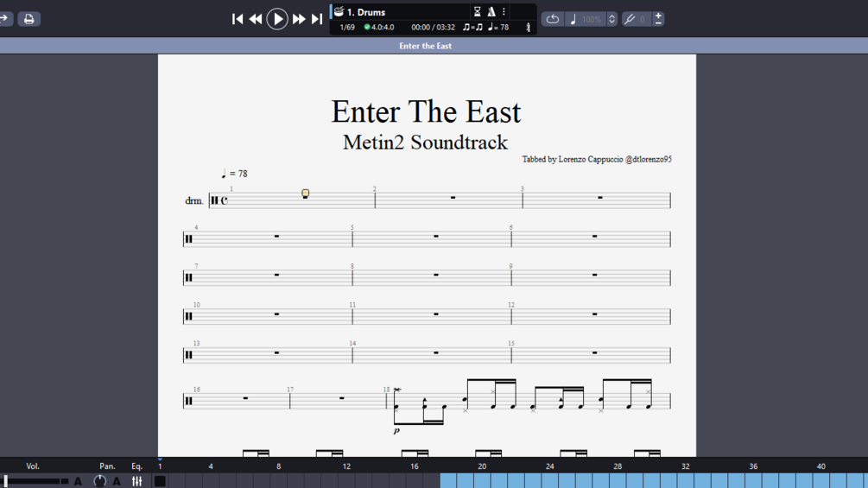Open the equalizer sliders icon
Image resolution: width=868 pixels, height=488 pixels.
(136, 481)
